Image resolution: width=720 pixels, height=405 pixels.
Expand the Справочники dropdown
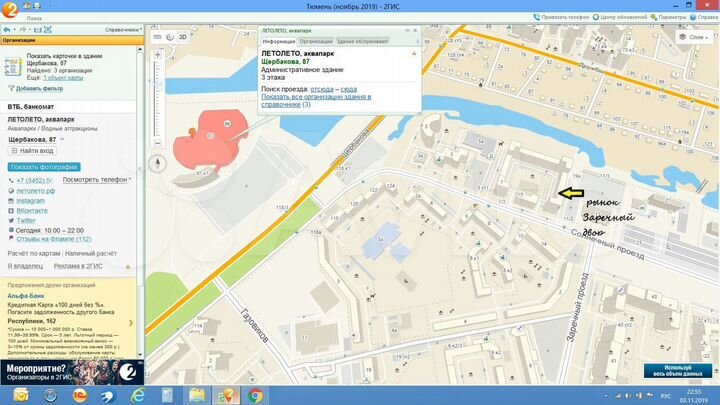pyautogui.click(x=125, y=29)
